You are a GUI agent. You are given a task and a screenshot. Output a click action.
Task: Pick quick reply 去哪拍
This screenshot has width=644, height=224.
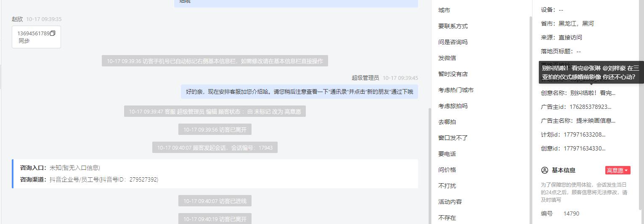[x=447, y=122]
